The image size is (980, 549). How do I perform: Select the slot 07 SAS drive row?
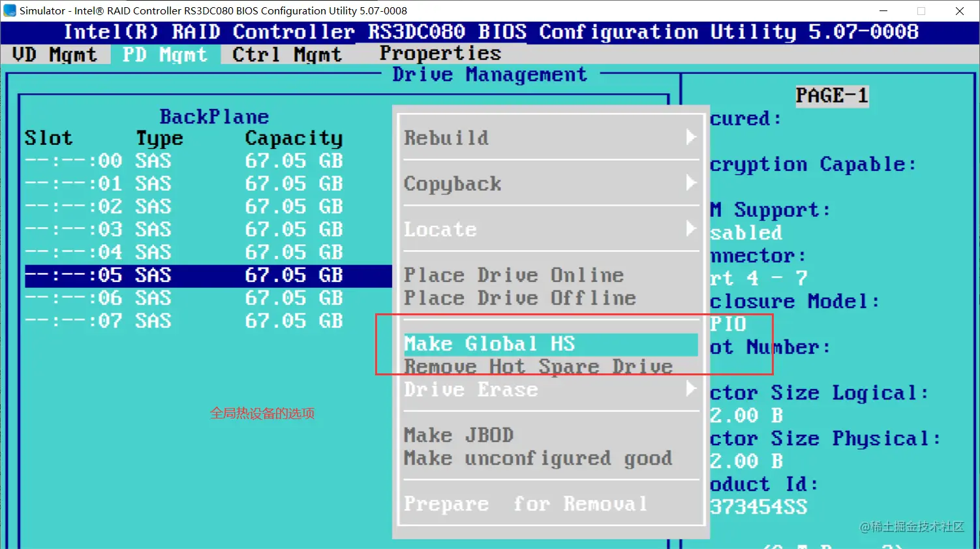coord(184,321)
